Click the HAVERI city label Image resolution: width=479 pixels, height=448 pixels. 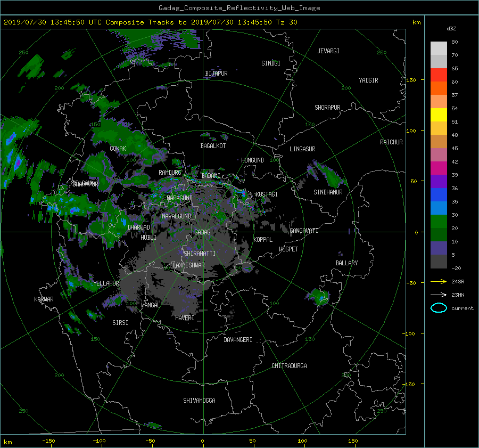[185, 319]
